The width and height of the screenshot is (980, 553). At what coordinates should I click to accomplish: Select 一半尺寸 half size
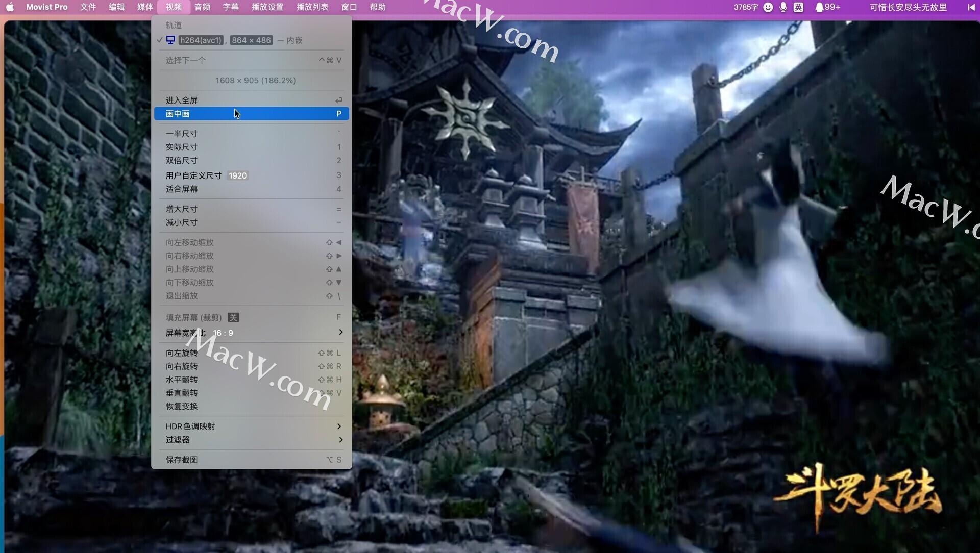click(252, 134)
